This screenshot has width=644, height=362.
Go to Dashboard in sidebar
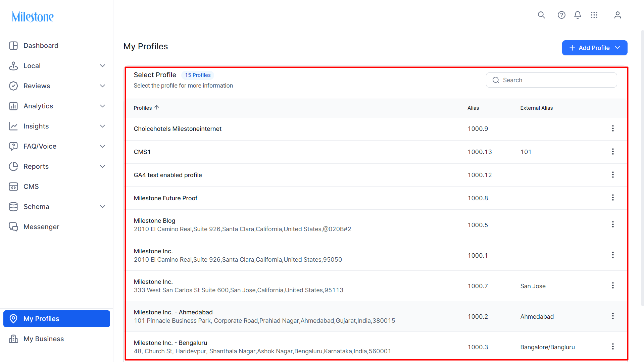[57, 46]
